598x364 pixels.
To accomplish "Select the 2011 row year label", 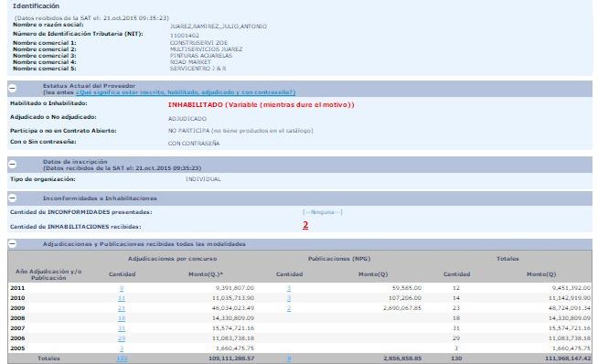I will [17, 288].
